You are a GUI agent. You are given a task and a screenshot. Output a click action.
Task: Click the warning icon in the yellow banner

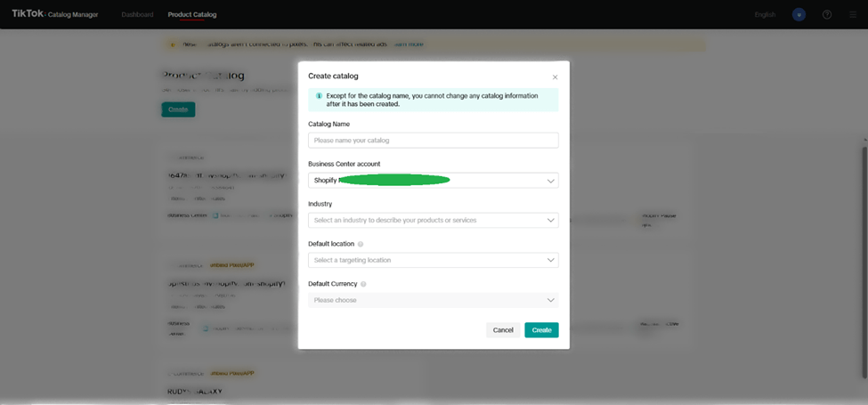click(x=171, y=44)
